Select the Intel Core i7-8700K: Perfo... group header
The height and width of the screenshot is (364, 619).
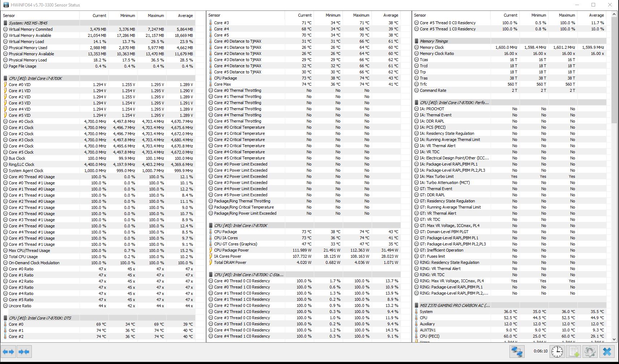point(510,103)
